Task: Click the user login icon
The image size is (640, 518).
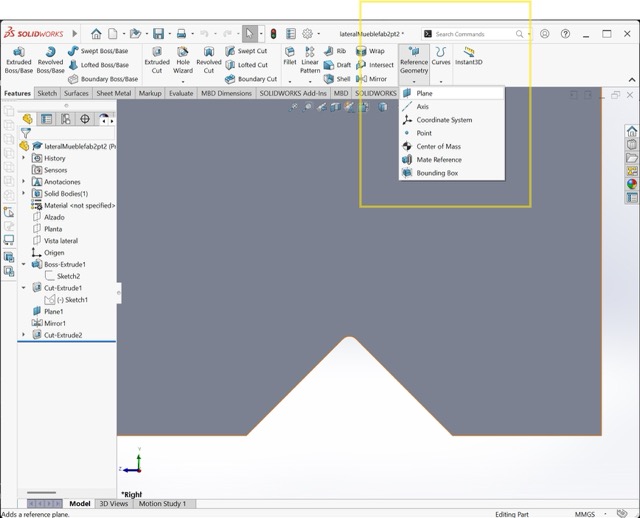Action: coord(544,34)
